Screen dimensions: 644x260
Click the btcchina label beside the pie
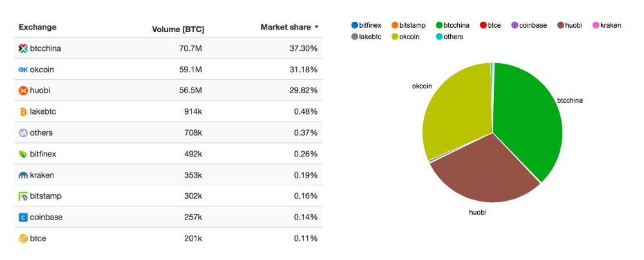click(x=570, y=100)
